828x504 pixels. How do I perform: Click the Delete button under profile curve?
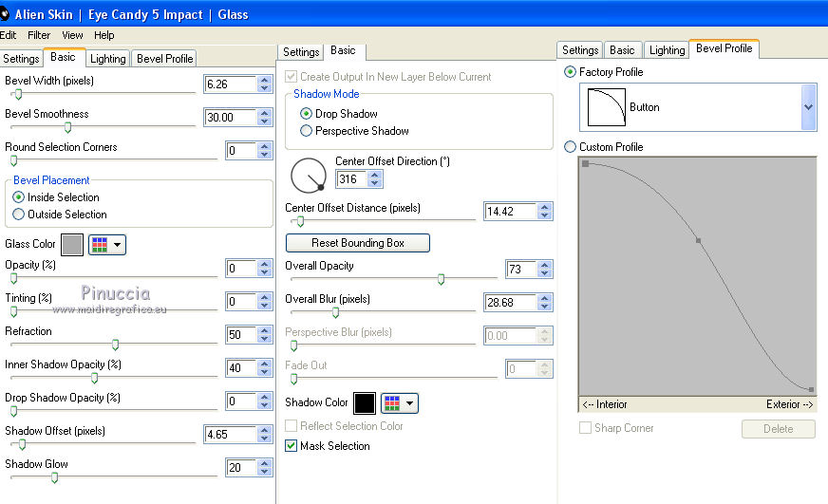tap(779, 429)
